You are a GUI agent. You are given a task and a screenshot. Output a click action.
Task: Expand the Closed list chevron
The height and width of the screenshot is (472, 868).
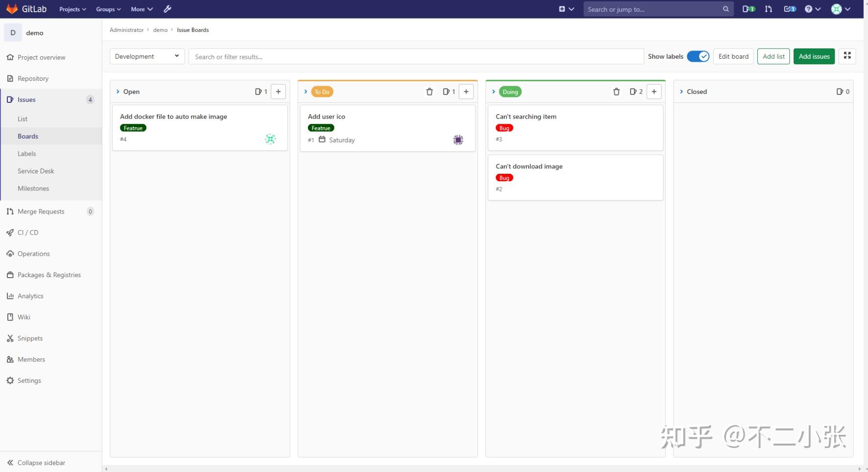(681, 92)
